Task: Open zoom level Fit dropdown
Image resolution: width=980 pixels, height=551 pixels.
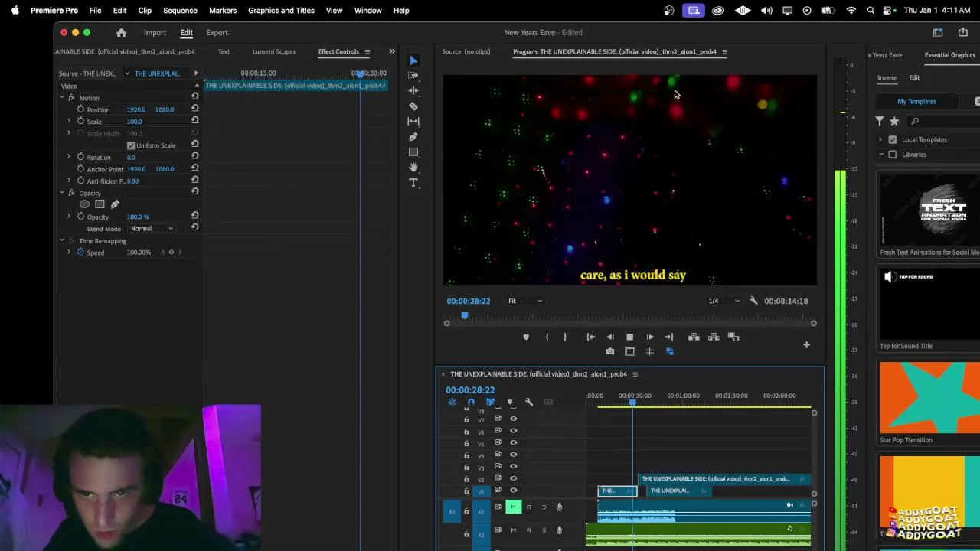Action: click(524, 301)
